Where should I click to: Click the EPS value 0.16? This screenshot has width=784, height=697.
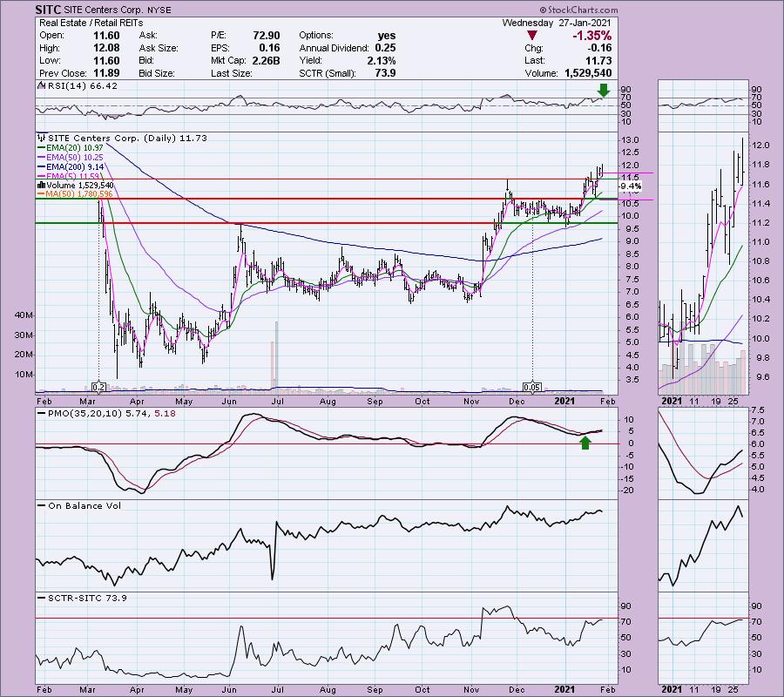coord(269,48)
